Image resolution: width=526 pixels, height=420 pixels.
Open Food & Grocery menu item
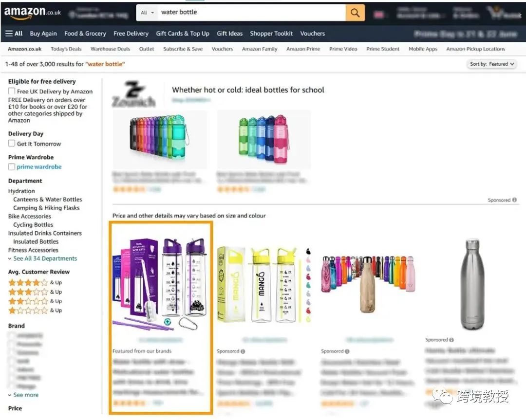tap(85, 34)
